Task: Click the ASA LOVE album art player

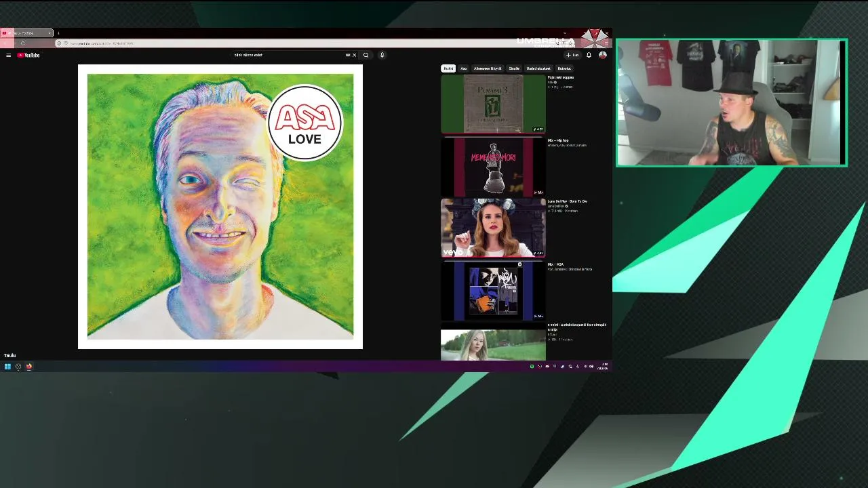Action: tap(220, 207)
